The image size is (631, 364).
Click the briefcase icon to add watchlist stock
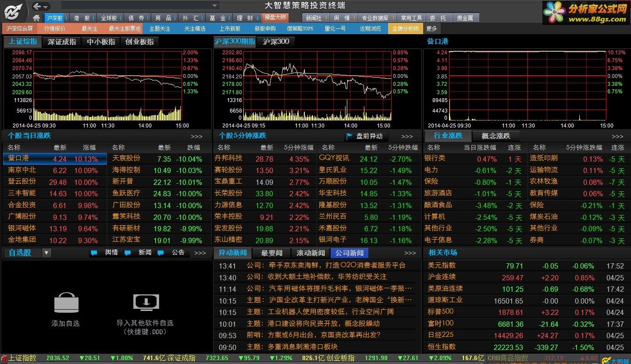66,303
